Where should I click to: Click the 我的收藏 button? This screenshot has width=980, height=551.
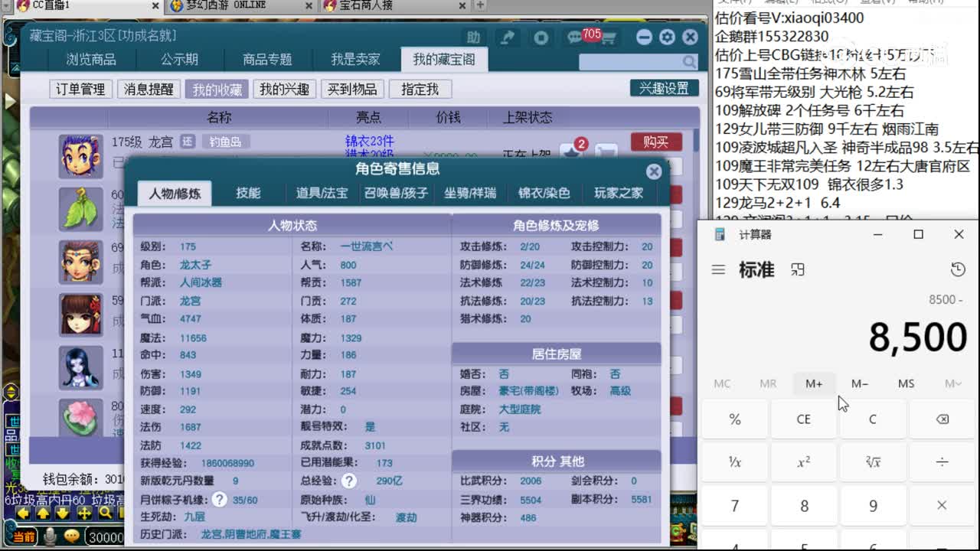[217, 90]
